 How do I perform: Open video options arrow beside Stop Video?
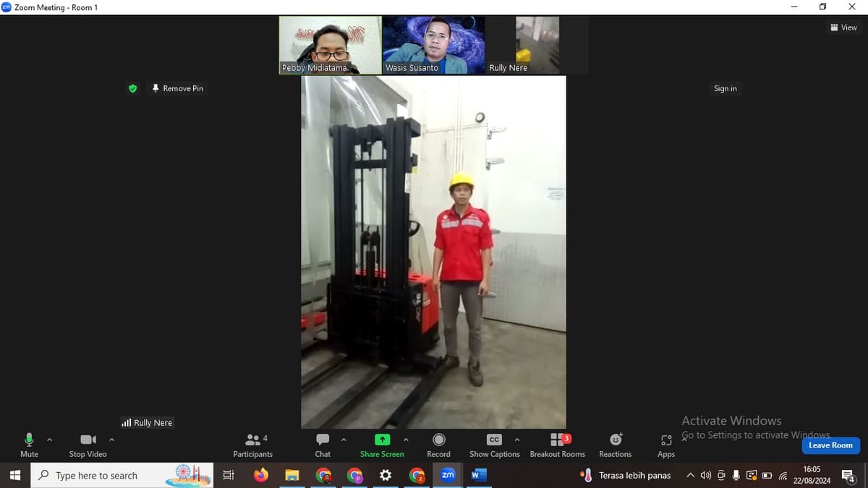point(111,440)
